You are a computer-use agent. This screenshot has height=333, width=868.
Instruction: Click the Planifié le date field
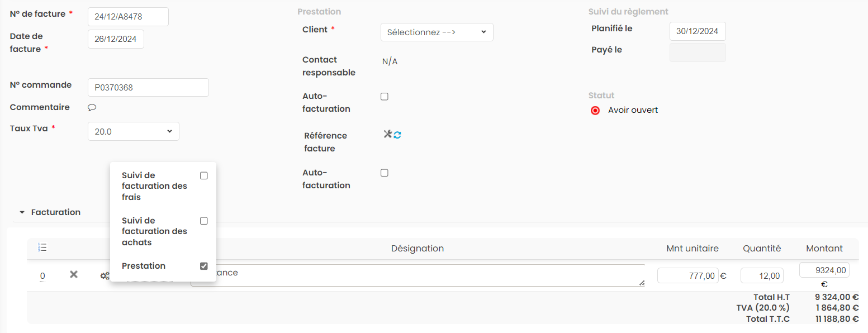tap(697, 31)
